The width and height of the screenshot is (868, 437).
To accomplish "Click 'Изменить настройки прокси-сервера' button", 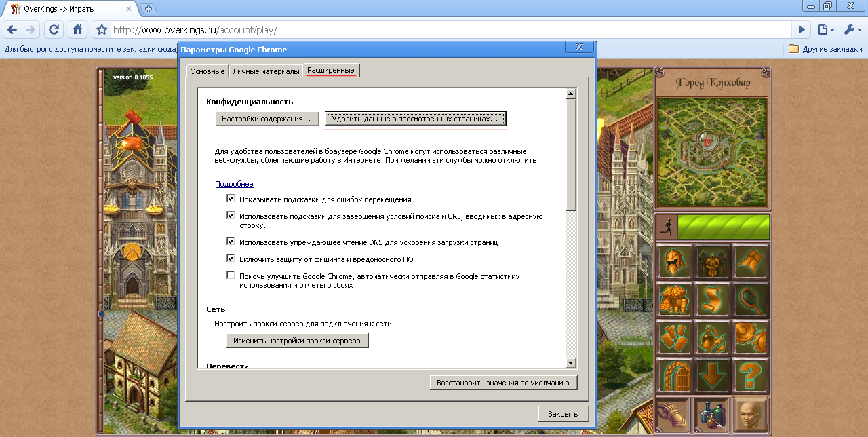I will coord(298,340).
